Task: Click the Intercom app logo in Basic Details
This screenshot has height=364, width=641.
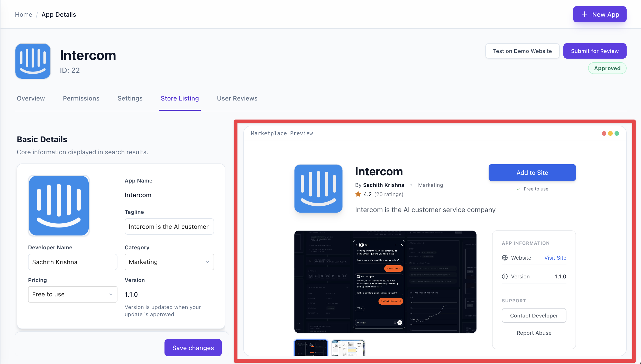Action: point(59,205)
